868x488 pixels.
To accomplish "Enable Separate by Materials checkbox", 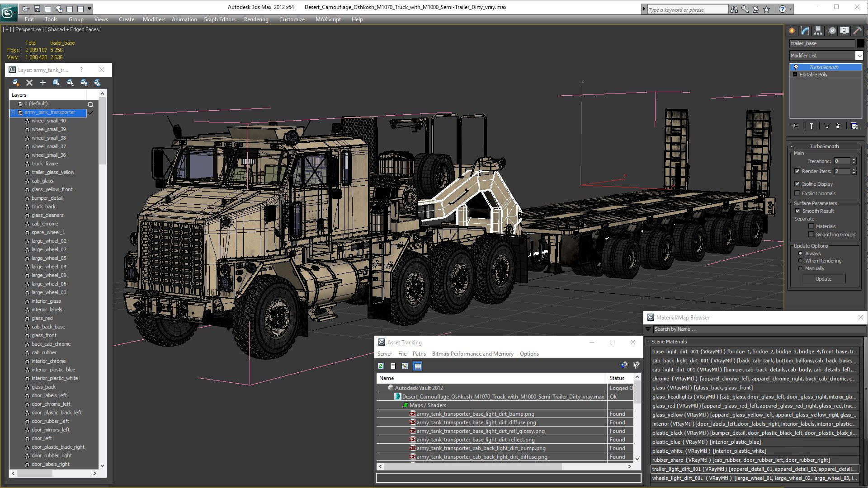I will 811,226.
